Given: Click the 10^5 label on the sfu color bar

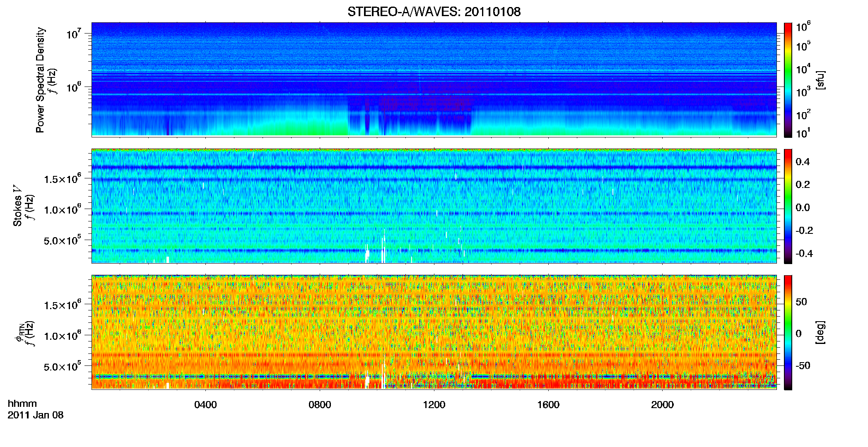Looking at the screenshot, I should (x=803, y=46).
